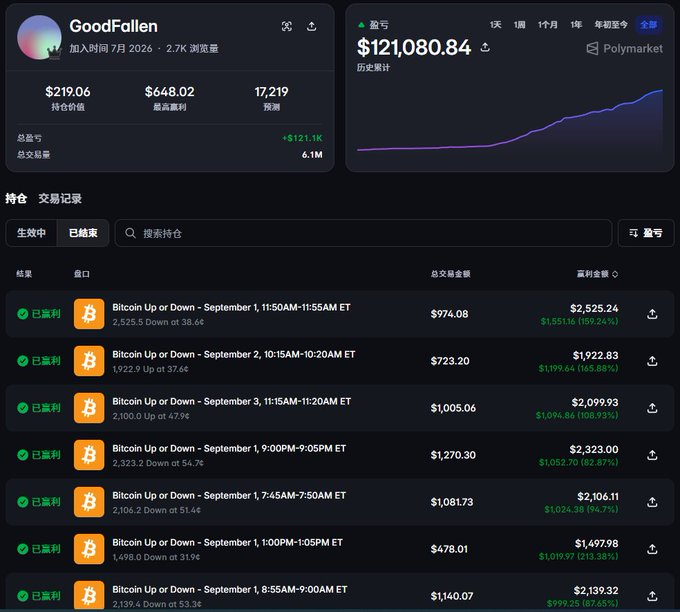This screenshot has height=612, width=680.
Task: Select the 1年 time range
Action: click(x=576, y=25)
